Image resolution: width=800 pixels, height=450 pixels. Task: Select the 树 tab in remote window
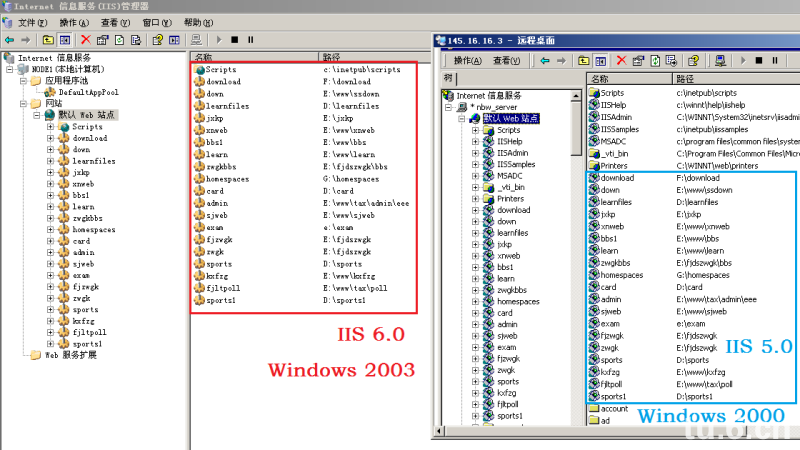coord(448,78)
